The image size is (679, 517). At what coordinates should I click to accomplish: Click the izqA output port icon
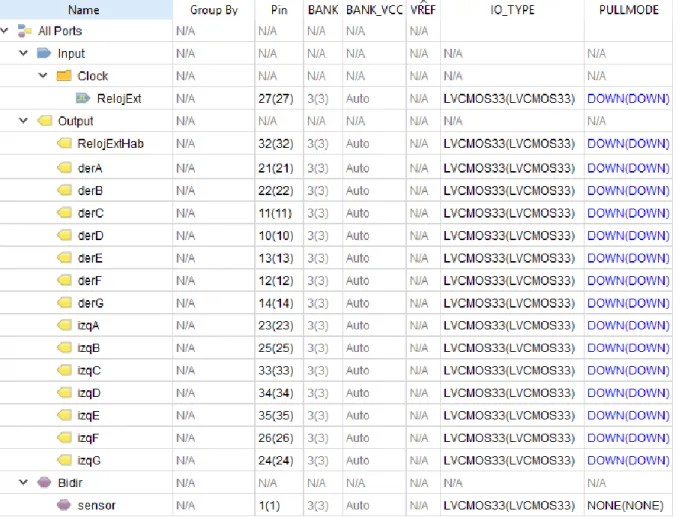click(65, 325)
